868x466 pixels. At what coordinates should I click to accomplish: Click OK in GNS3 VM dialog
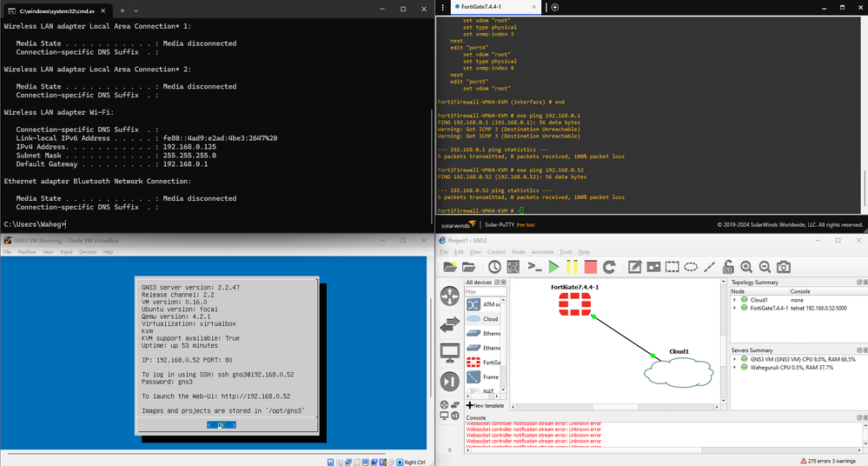tap(222, 425)
